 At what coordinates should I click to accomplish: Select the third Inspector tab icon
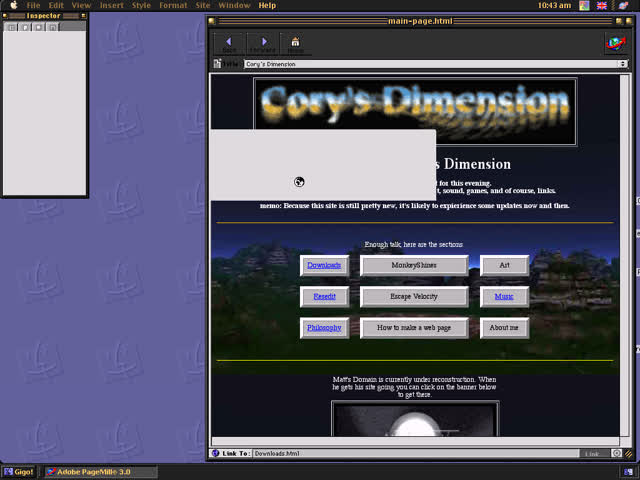click(x=39, y=27)
